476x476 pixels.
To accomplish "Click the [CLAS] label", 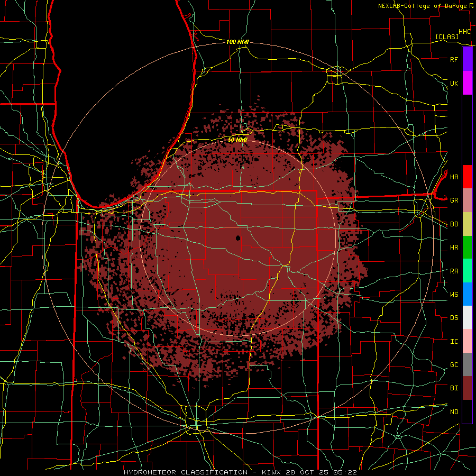I will coord(447,36).
